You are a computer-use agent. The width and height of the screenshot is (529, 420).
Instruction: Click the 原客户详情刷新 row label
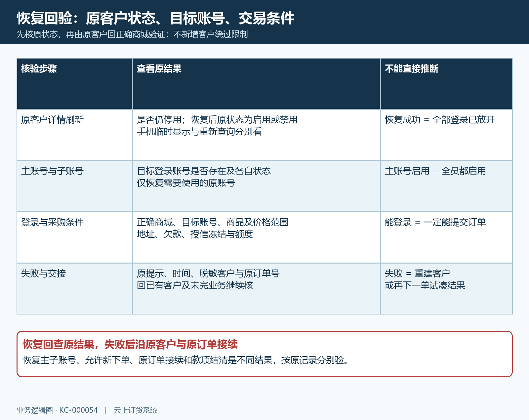[52, 120]
